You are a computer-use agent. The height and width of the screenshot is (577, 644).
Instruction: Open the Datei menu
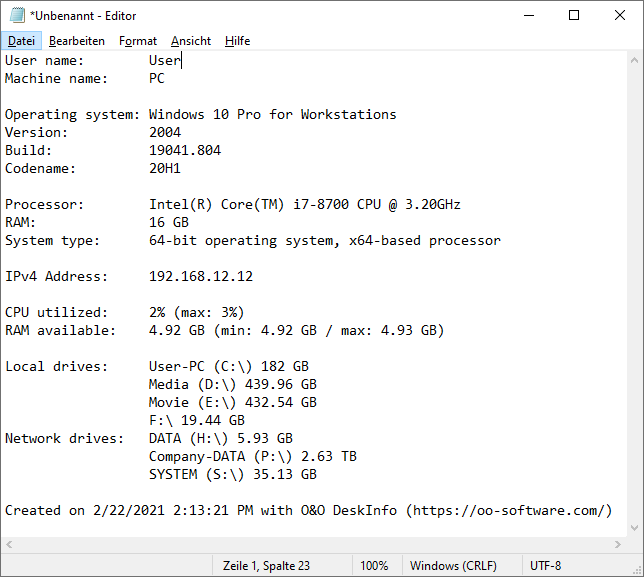click(21, 41)
